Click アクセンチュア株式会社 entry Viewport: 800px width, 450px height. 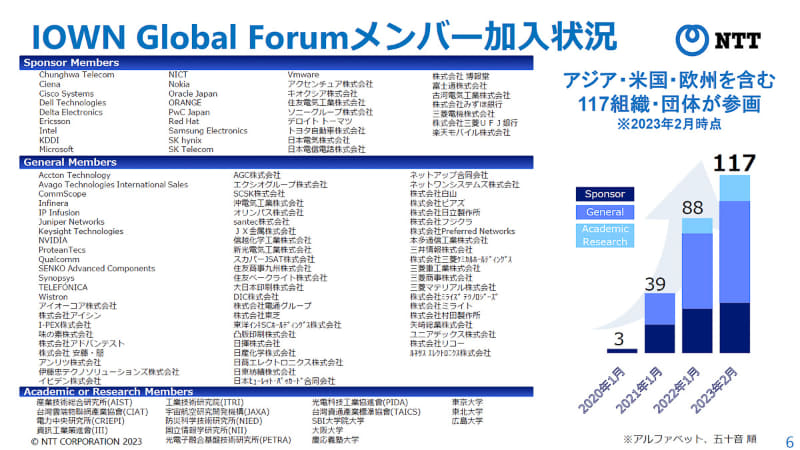tap(330, 84)
